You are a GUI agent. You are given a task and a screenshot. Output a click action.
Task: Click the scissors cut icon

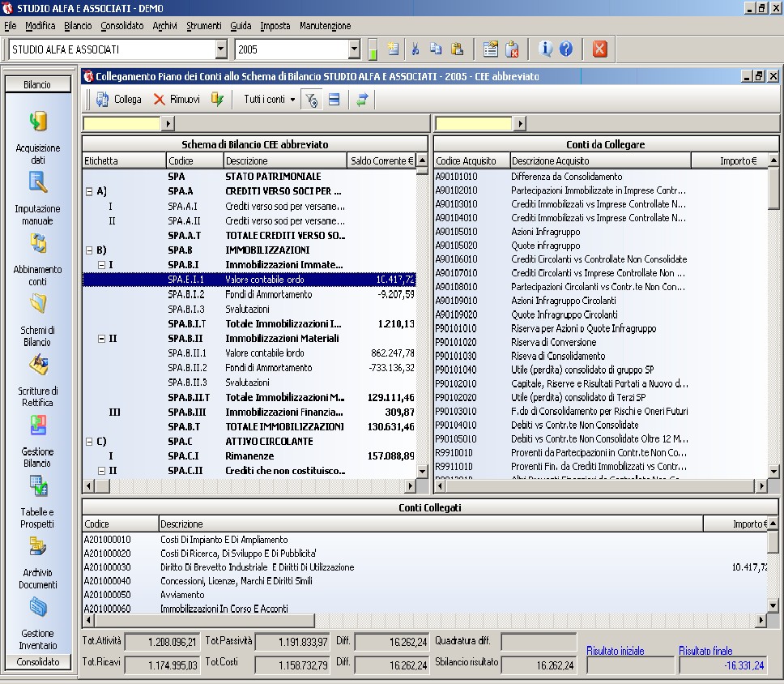pyautogui.click(x=415, y=49)
